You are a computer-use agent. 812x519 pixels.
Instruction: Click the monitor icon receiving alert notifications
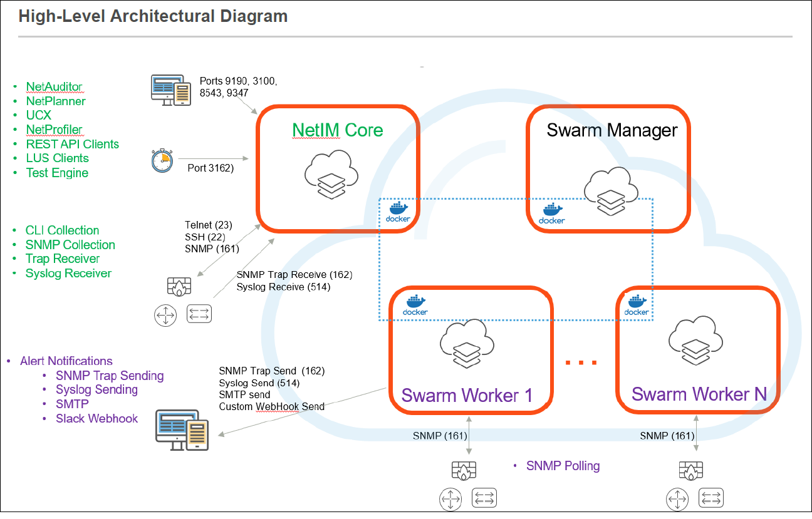pos(182,430)
